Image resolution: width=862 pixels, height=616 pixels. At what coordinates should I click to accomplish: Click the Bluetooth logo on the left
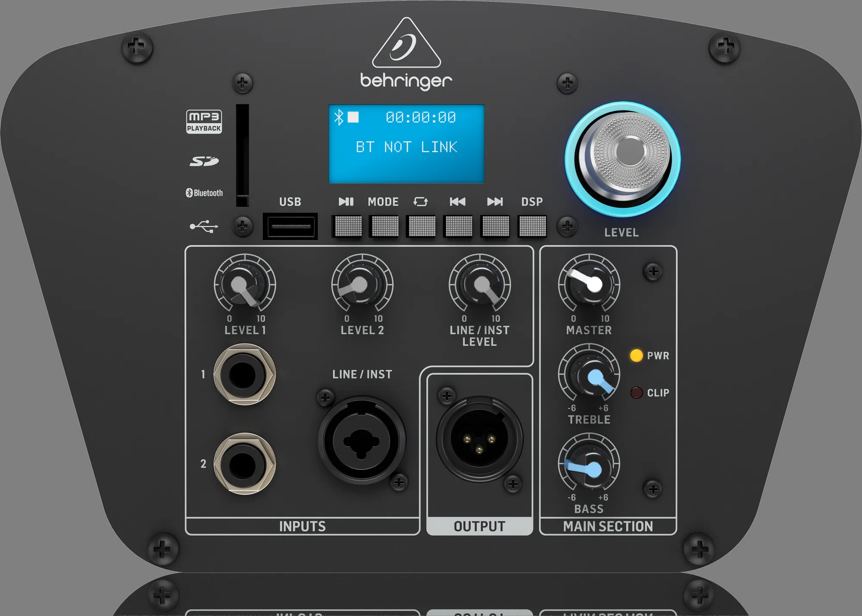[x=204, y=193]
